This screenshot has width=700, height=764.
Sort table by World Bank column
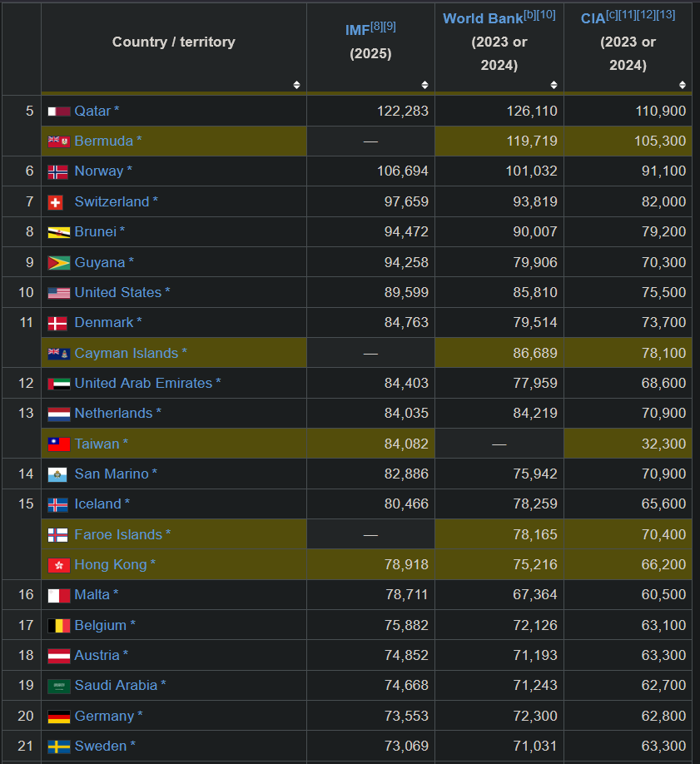pos(554,85)
